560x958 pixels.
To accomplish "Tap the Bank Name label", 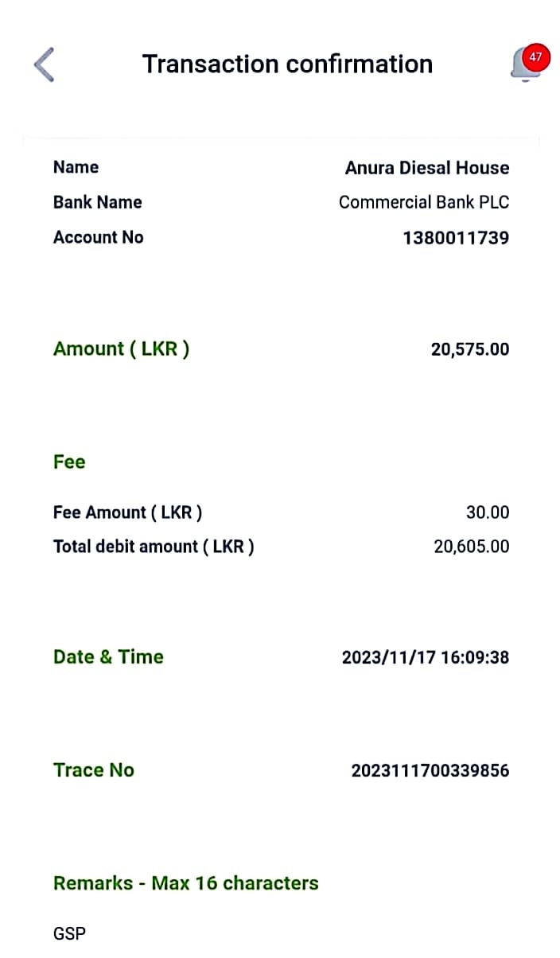I will coord(97,202).
